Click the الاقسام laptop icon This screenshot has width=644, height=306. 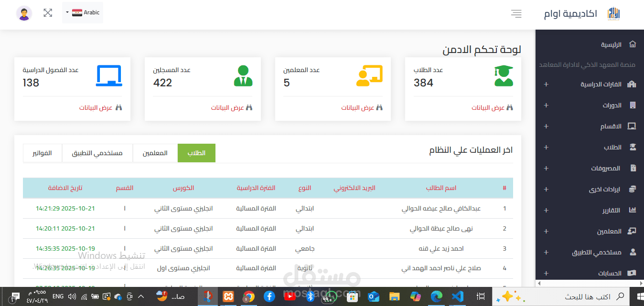coord(632,127)
